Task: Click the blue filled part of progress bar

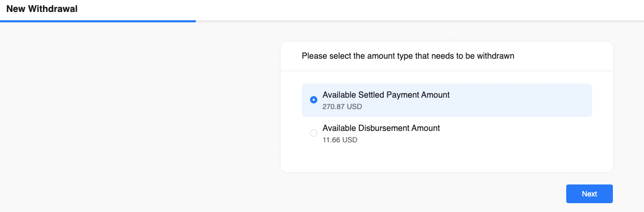Action: [x=99, y=21]
